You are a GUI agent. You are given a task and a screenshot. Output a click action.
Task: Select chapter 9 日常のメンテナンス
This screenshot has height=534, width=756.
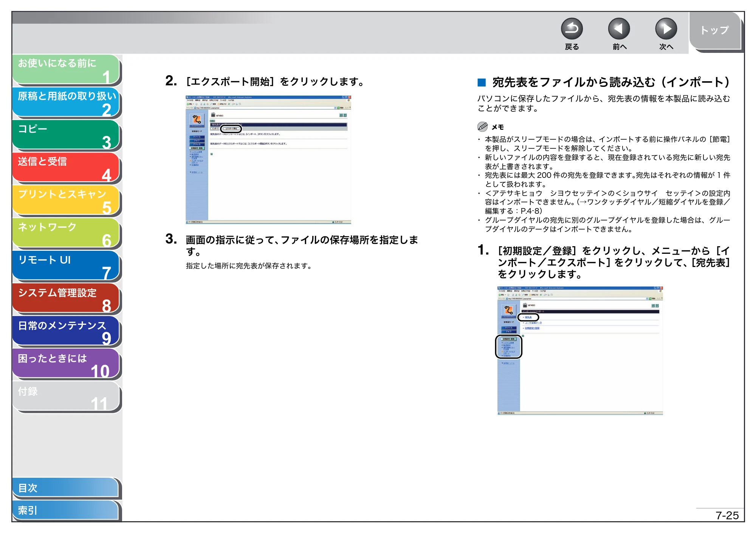coord(66,331)
